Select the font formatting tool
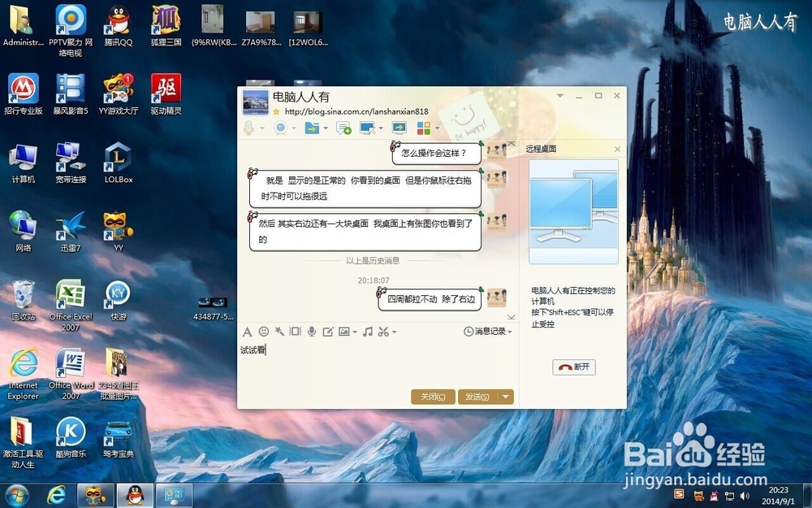 247,332
